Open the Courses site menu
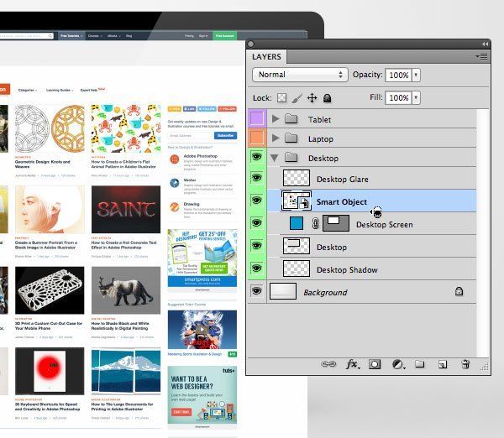The image size is (504, 438). (95, 35)
